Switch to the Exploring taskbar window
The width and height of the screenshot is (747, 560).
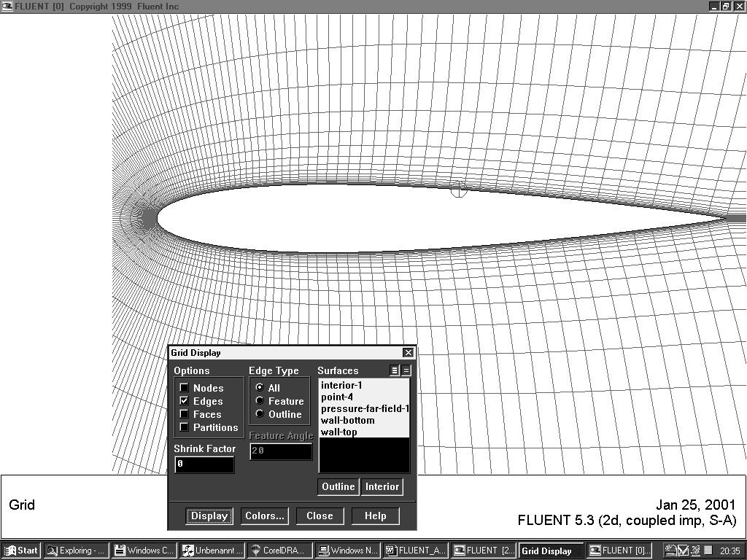click(x=76, y=551)
